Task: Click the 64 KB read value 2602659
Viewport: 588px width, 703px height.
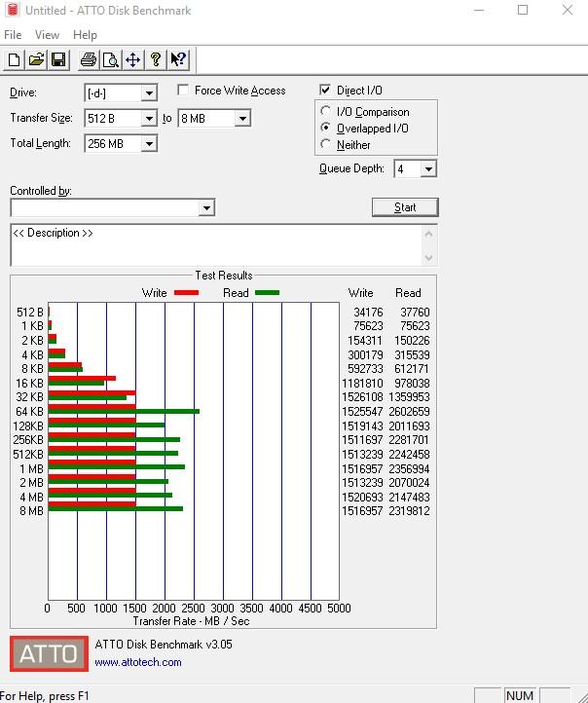Action: [x=409, y=412]
